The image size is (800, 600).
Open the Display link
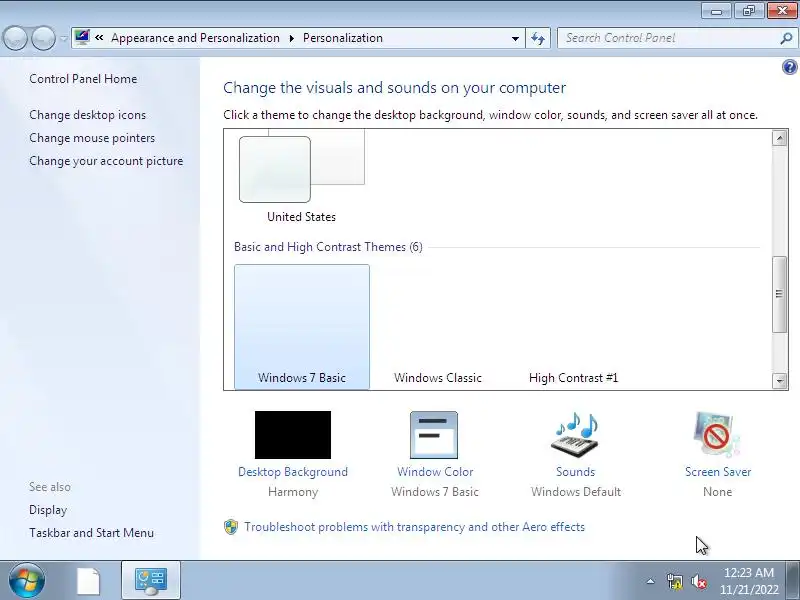[x=48, y=510]
